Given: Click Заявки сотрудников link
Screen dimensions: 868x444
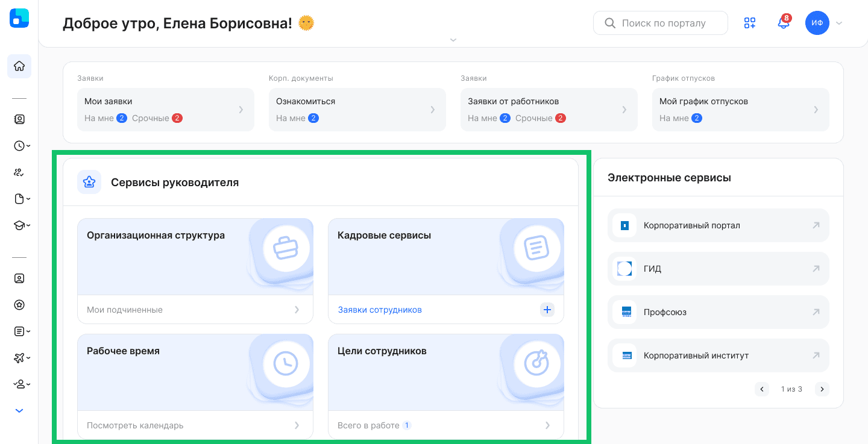Looking at the screenshot, I should 380,310.
